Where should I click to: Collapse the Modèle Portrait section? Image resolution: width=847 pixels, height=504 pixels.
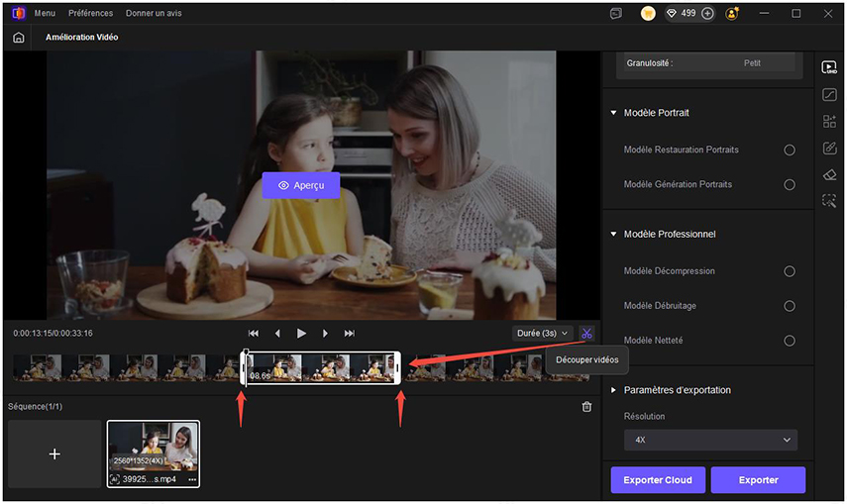(x=613, y=113)
